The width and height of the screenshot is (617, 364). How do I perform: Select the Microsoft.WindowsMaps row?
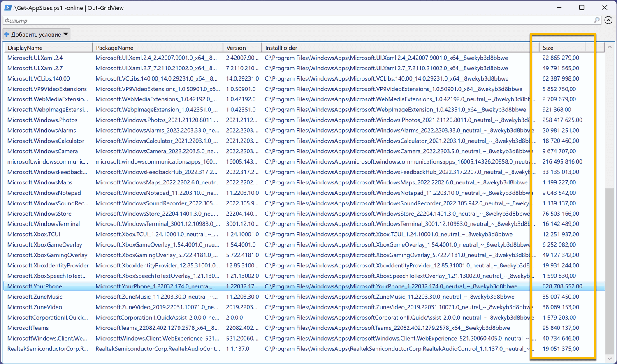pyautogui.click(x=304, y=182)
